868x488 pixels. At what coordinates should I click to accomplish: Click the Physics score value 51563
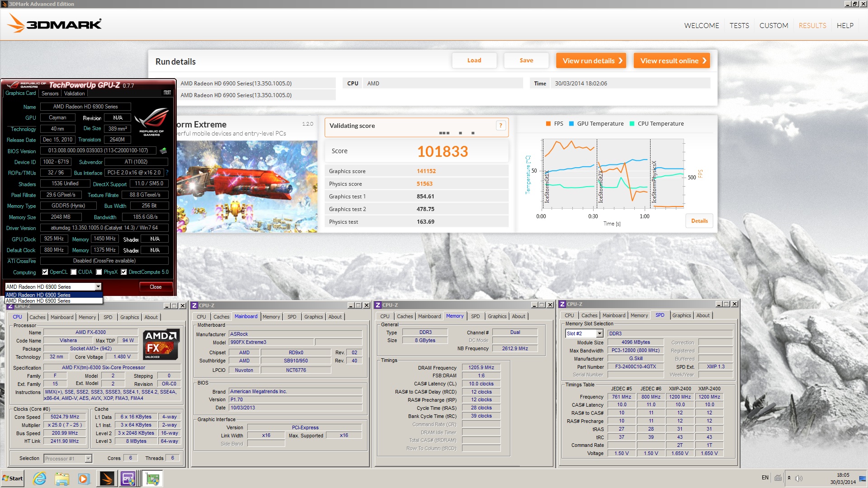(x=425, y=184)
